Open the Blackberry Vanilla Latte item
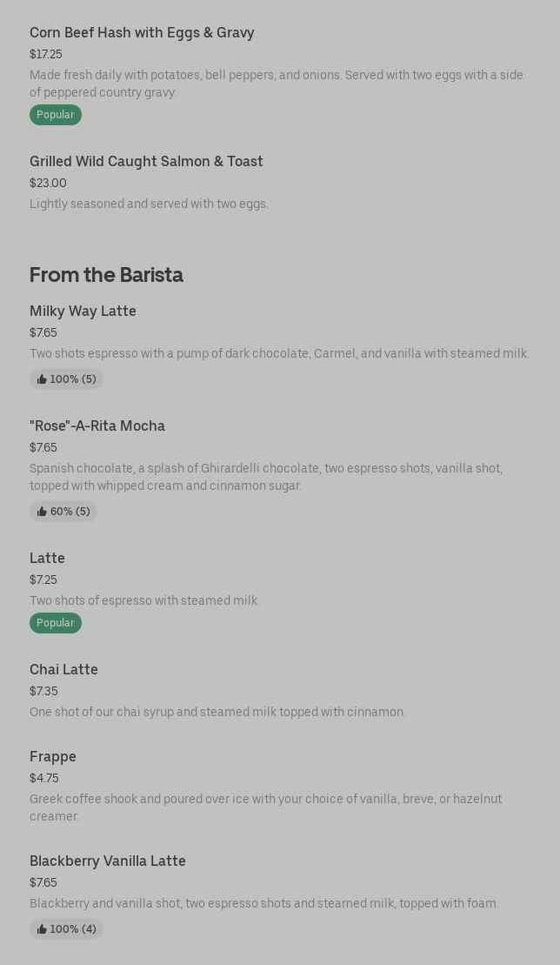Screen dimensions: 560x965 pyautogui.click(x=108, y=861)
